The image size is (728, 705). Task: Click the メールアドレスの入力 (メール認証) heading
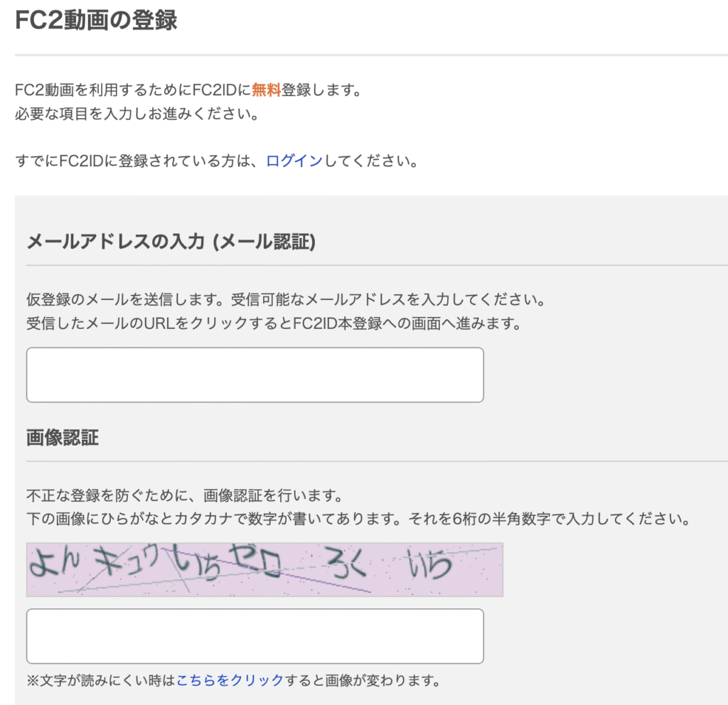171,242
